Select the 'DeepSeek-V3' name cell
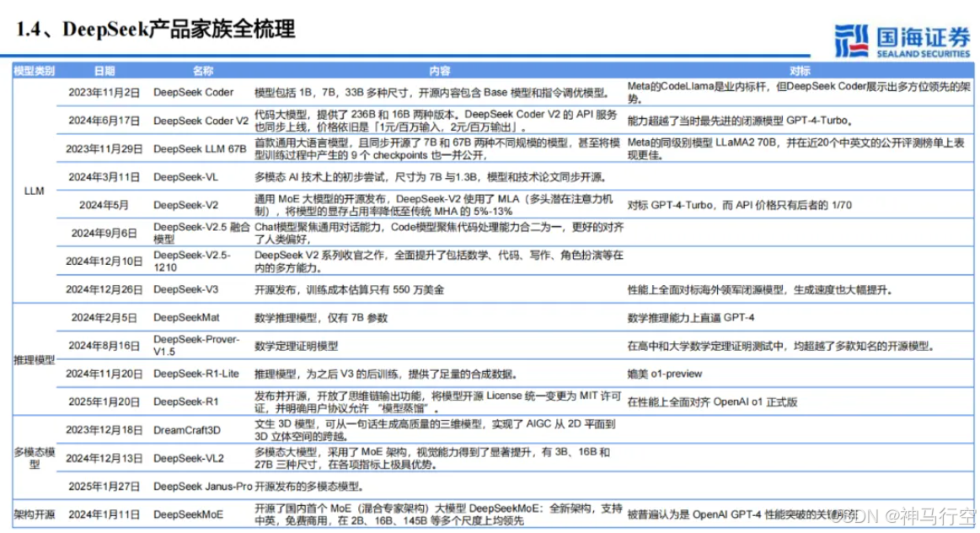The width and height of the screenshot is (980, 533). (185, 289)
